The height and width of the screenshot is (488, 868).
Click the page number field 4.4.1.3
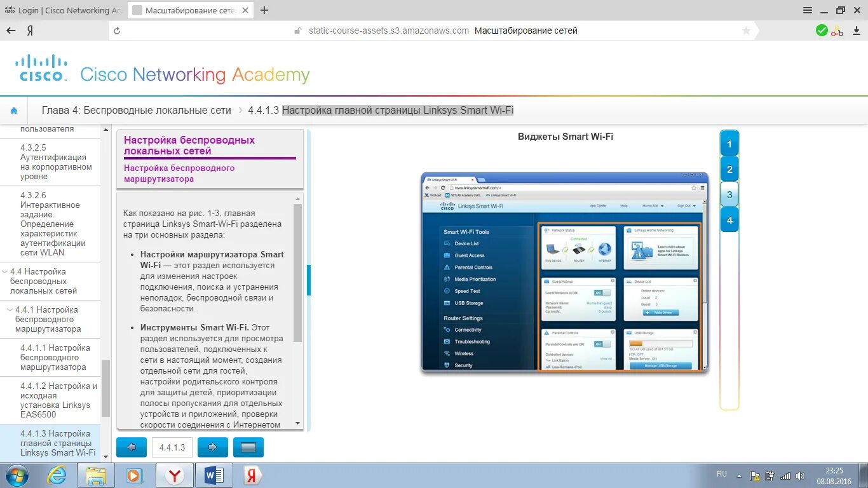[x=172, y=447]
